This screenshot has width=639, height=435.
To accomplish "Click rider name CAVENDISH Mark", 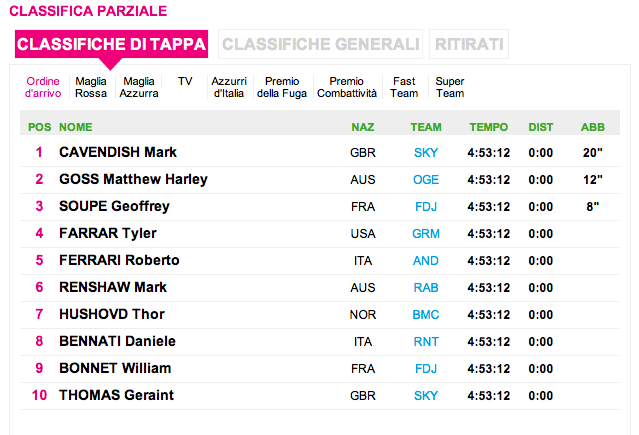I will pos(118,153).
